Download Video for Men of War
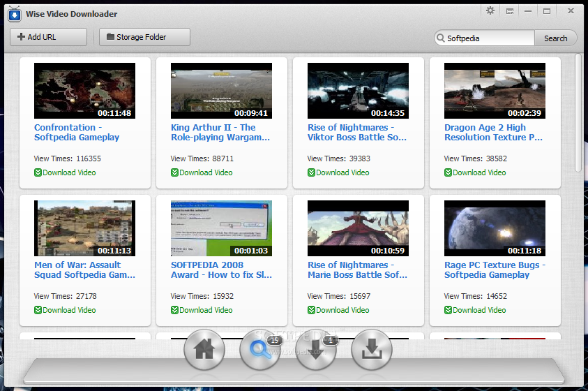 (65, 310)
